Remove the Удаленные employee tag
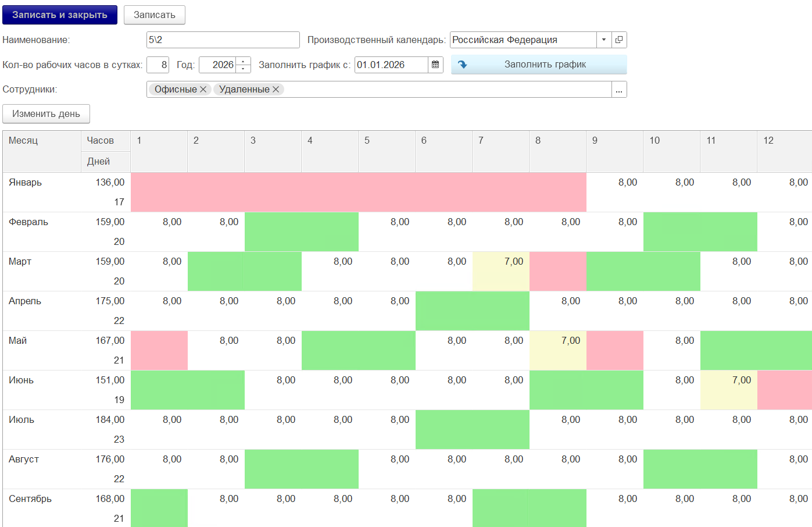This screenshot has width=812, height=527. click(276, 89)
